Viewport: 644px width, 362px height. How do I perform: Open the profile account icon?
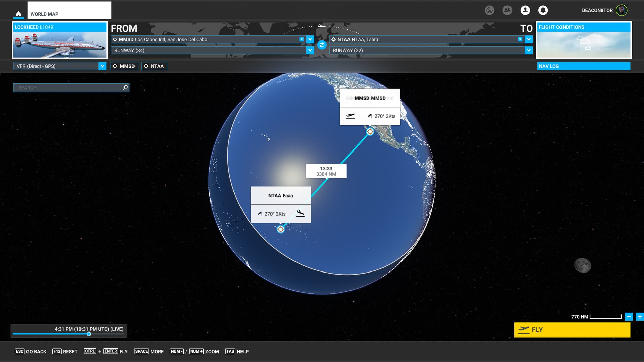pyautogui.click(x=525, y=10)
